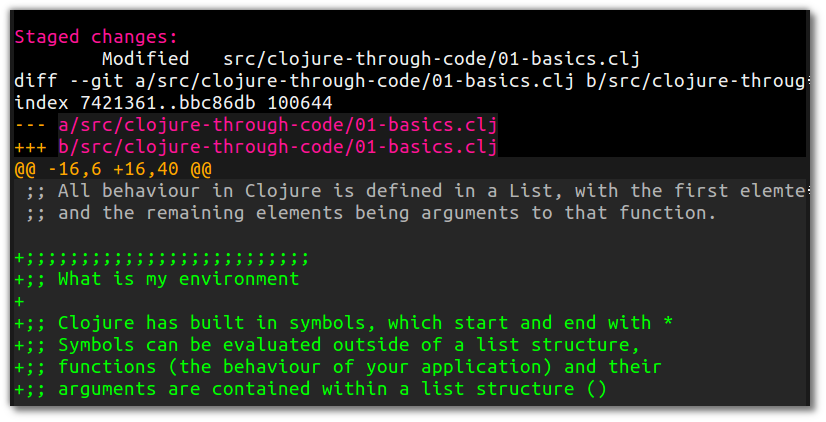
Task: Click the +++ b/src file path line
Action: [x=256, y=146]
